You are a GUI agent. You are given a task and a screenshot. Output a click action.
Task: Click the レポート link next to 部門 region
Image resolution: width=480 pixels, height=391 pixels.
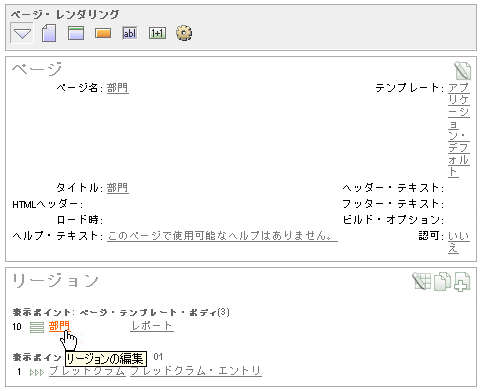click(x=152, y=326)
